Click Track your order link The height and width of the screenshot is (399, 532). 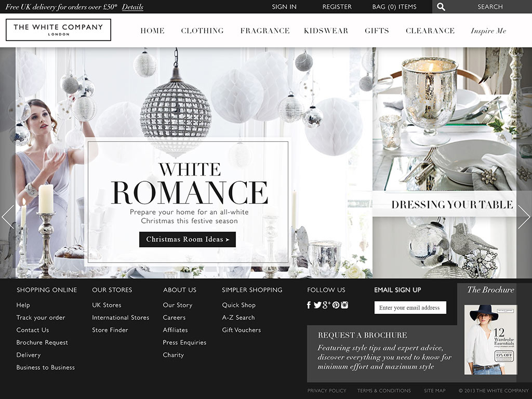(x=41, y=317)
